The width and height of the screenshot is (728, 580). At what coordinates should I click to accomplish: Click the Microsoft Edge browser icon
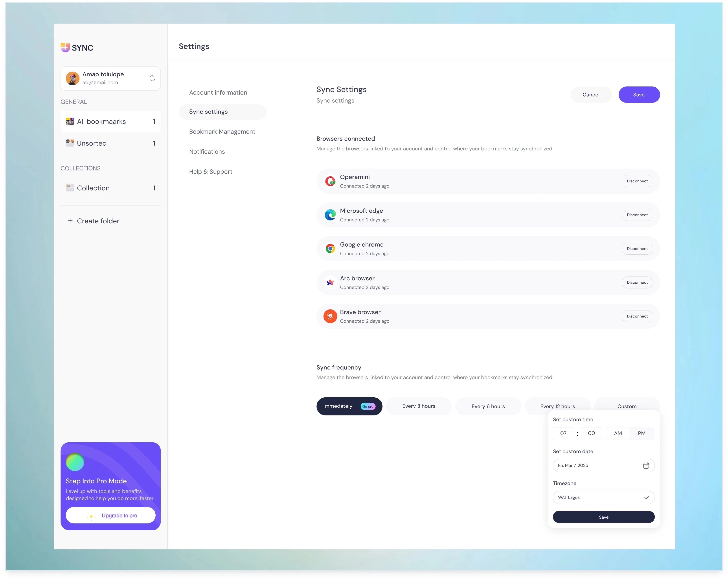pos(330,215)
